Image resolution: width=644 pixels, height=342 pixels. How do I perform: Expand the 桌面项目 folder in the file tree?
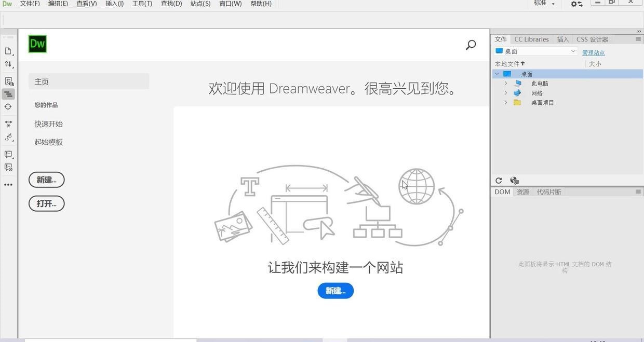pos(505,102)
